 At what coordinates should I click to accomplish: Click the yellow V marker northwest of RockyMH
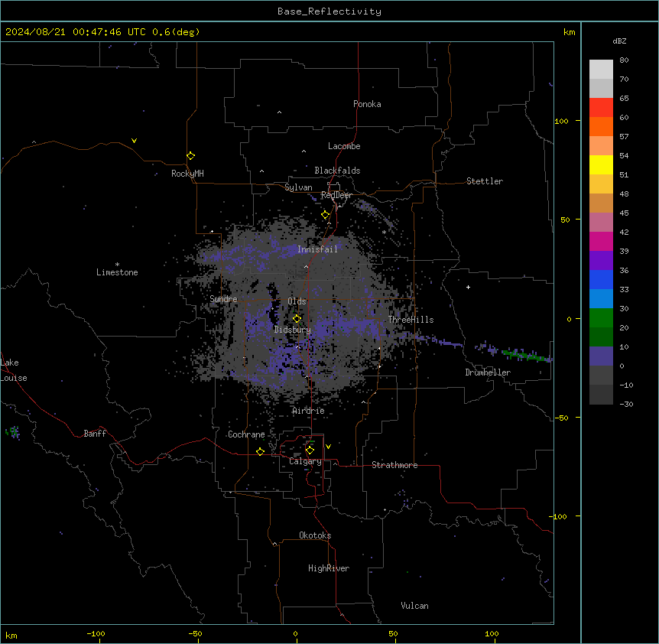134,141
